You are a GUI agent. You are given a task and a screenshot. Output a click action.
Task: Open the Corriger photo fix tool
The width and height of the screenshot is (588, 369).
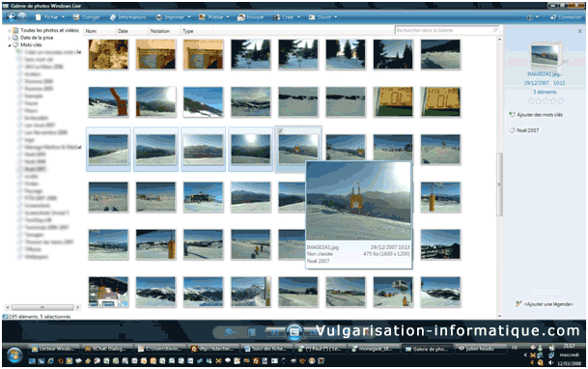click(87, 17)
